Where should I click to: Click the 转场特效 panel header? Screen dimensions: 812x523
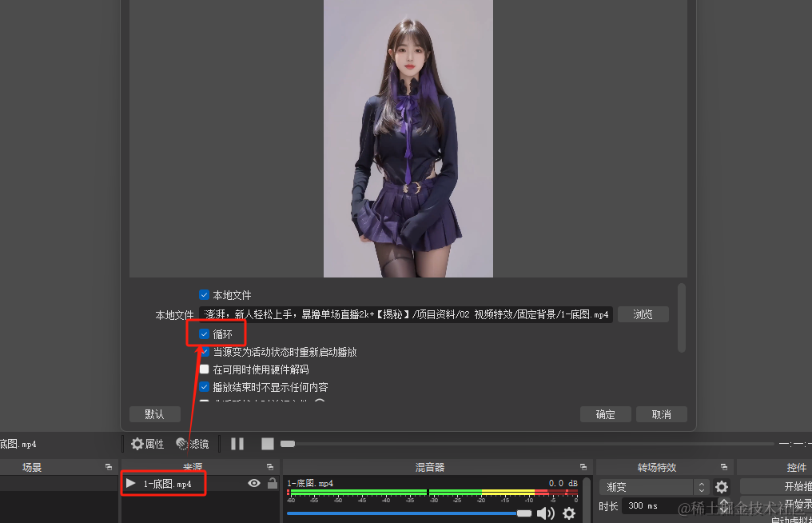click(657, 467)
